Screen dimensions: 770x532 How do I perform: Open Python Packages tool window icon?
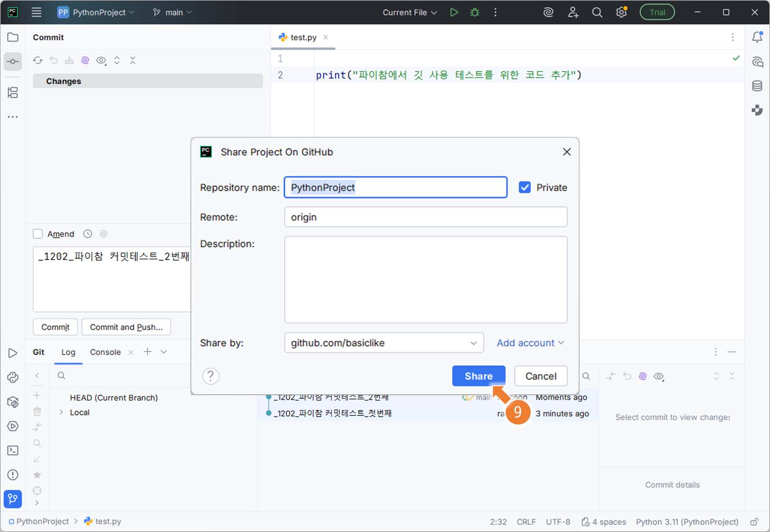click(13, 402)
